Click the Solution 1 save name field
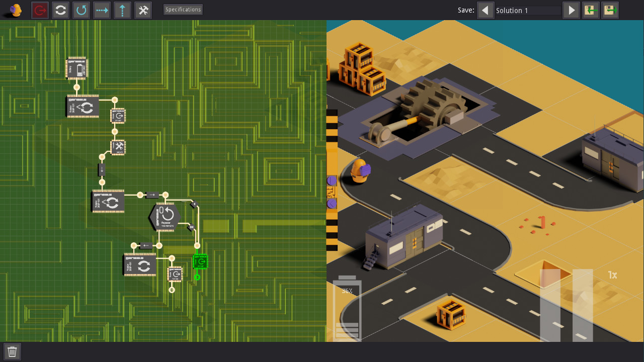The height and width of the screenshot is (362, 644). (x=527, y=10)
